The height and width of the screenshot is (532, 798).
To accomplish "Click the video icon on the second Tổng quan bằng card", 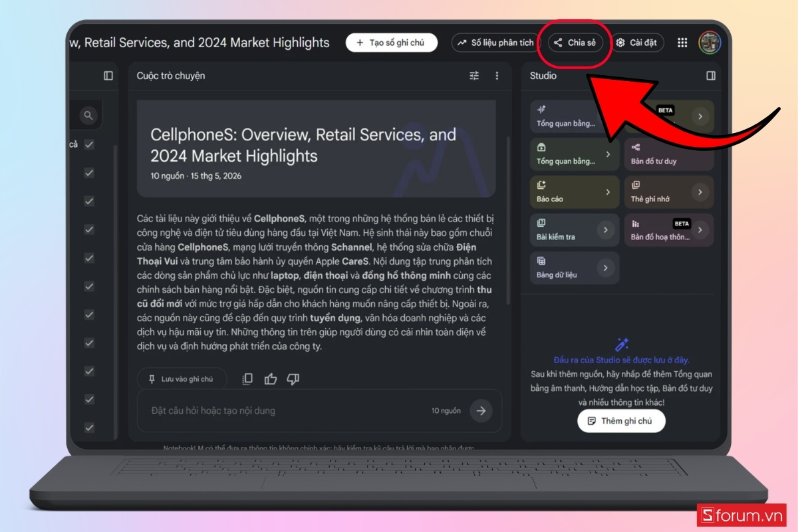I will [541, 147].
